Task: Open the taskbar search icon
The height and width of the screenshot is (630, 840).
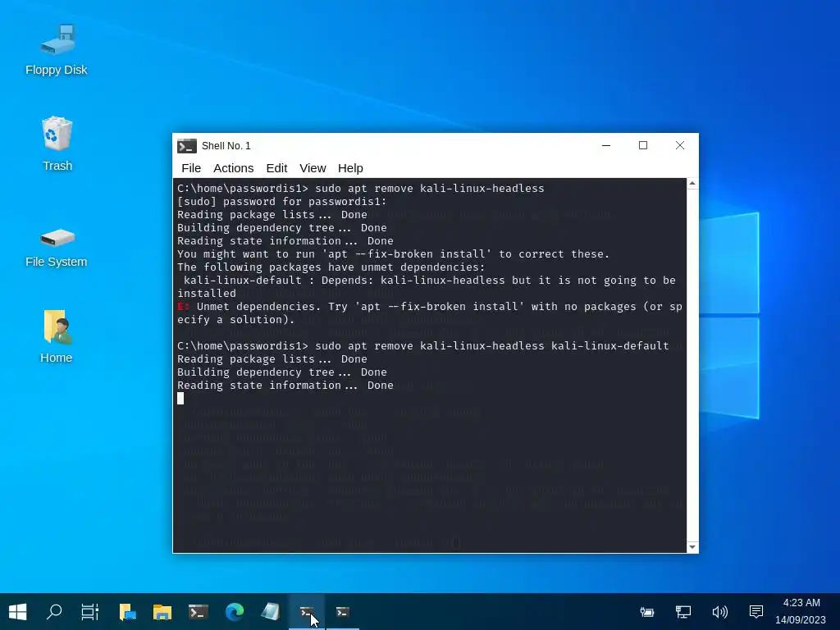Action: click(x=54, y=612)
